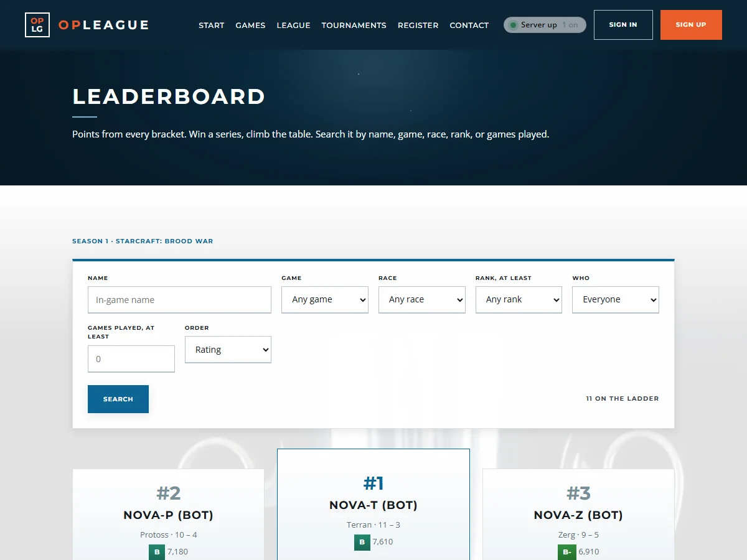The image size is (747, 560).
Task: Click the B rank badge for NOVA-T
Action: [362, 542]
